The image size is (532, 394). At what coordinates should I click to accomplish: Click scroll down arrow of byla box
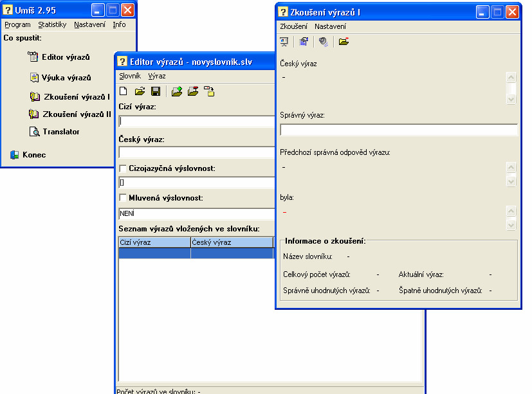pos(511,225)
